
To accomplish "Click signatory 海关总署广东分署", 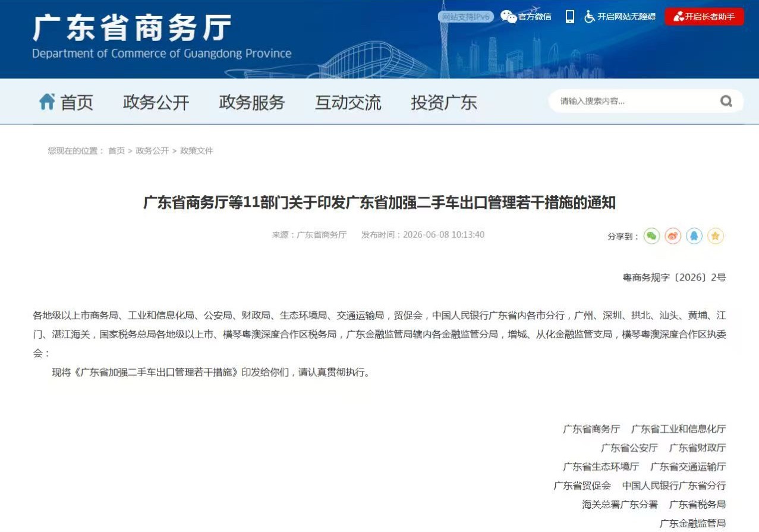I will click(x=620, y=505).
